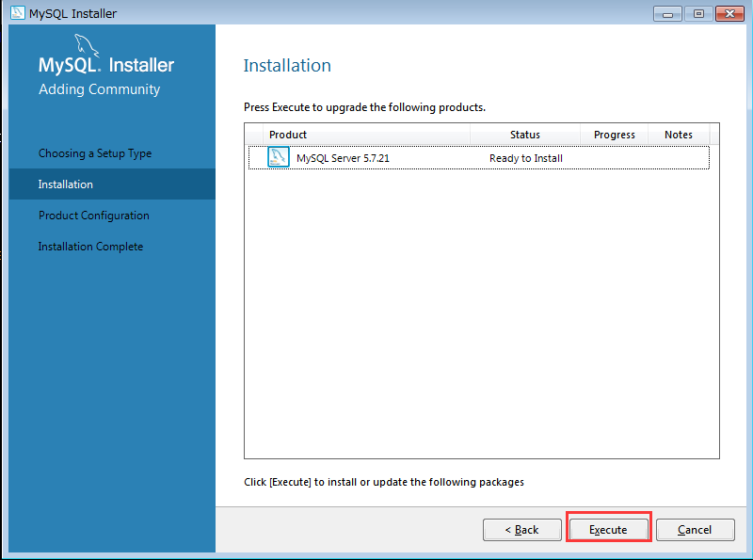
Task: Click the Status column header
Action: (525, 135)
